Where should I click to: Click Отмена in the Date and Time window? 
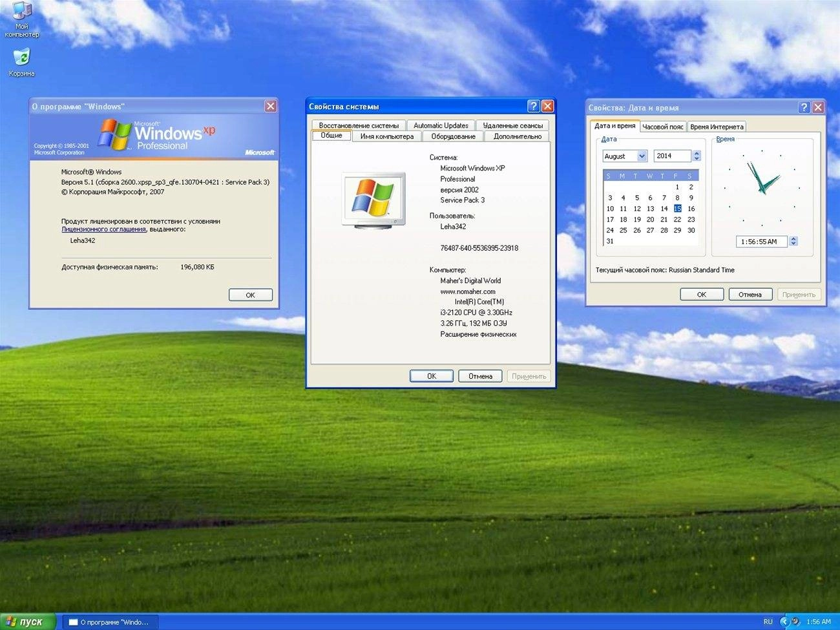click(x=750, y=295)
